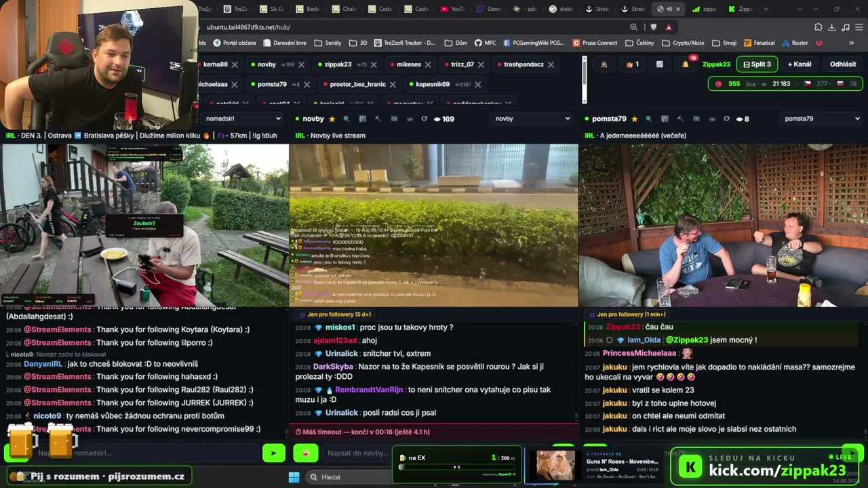This screenshot has width=868, height=488.
Task: Switch layout with the Split 3 button
Action: [x=757, y=64]
